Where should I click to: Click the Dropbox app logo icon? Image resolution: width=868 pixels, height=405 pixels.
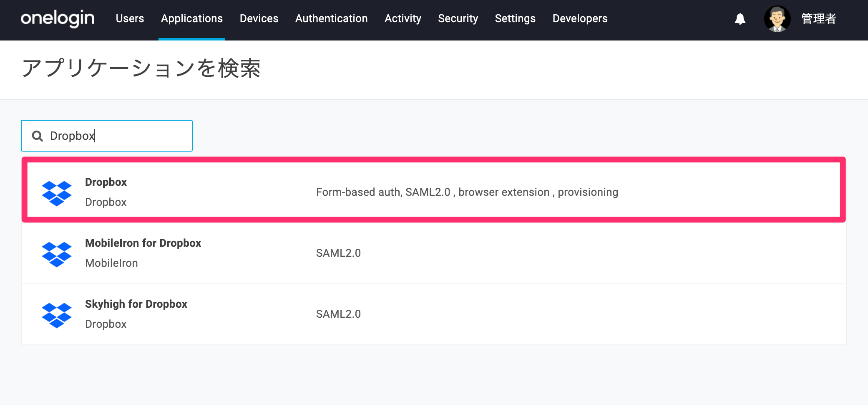pos(57,193)
